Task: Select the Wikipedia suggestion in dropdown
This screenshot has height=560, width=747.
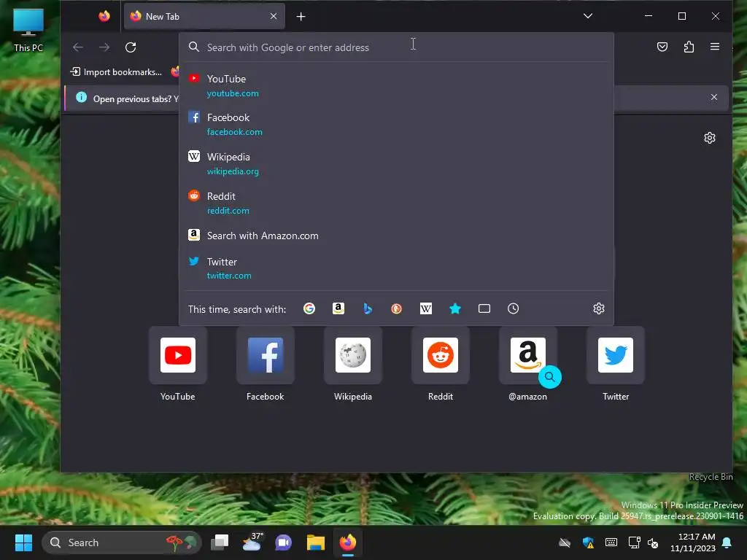Action: pos(396,164)
